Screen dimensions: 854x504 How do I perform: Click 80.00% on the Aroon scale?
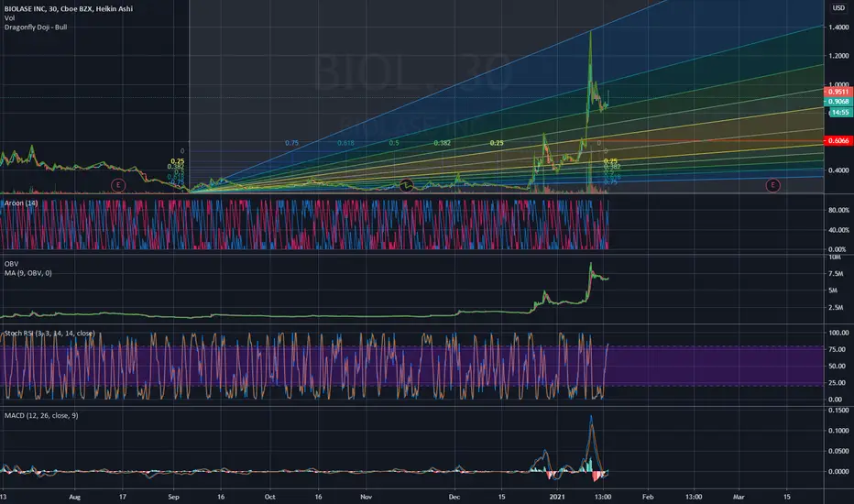[x=838, y=211]
